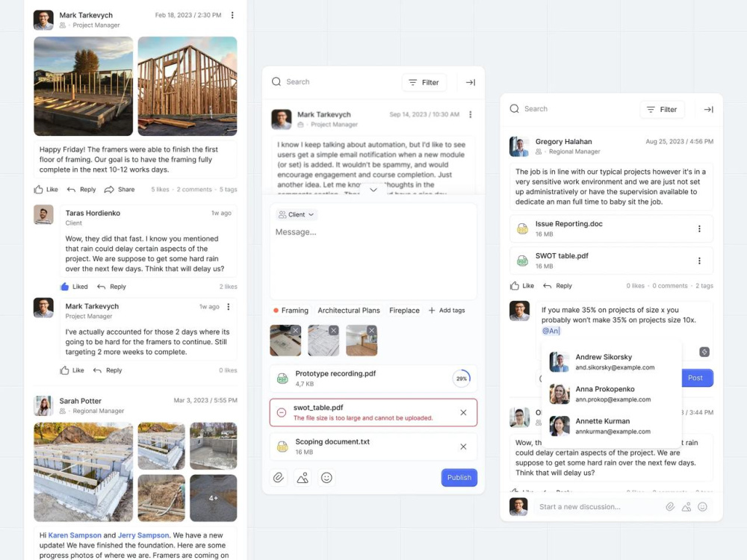747x560 pixels.
Task: Select the Architectural Plans tag
Action: tap(349, 311)
